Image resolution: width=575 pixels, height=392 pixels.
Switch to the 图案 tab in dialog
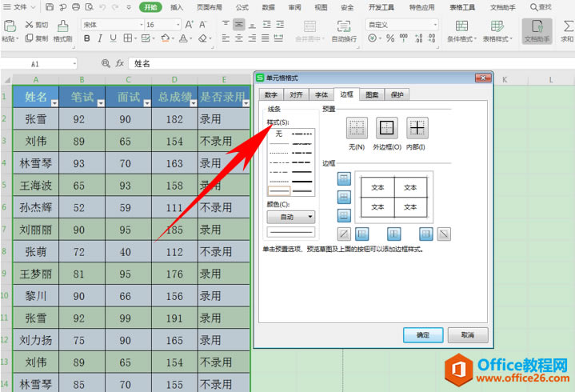(x=372, y=94)
